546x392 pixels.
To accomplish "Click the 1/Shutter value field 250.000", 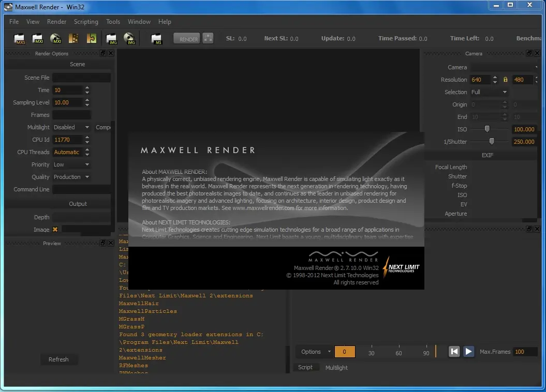I will pos(524,142).
